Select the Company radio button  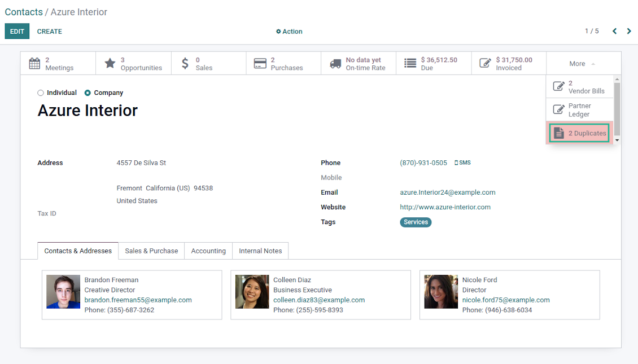pyautogui.click(x=88, y=93)
